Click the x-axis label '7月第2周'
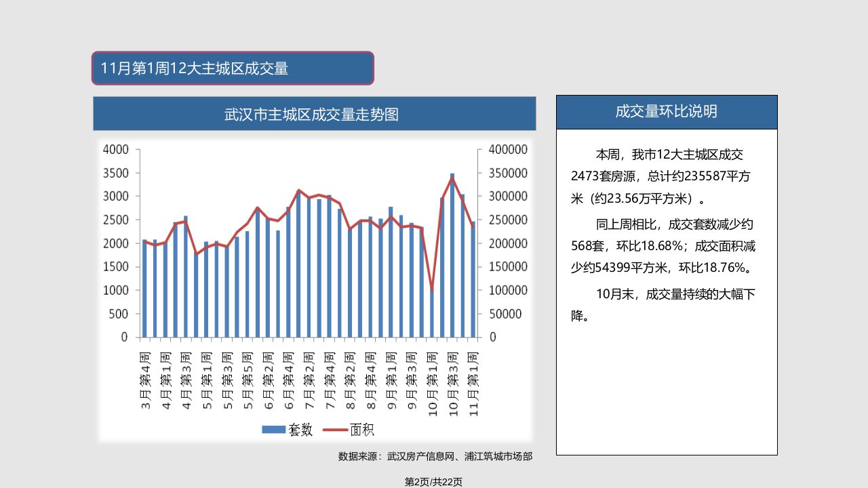Screen dimensions: 868x488 (x=309, y=380)
